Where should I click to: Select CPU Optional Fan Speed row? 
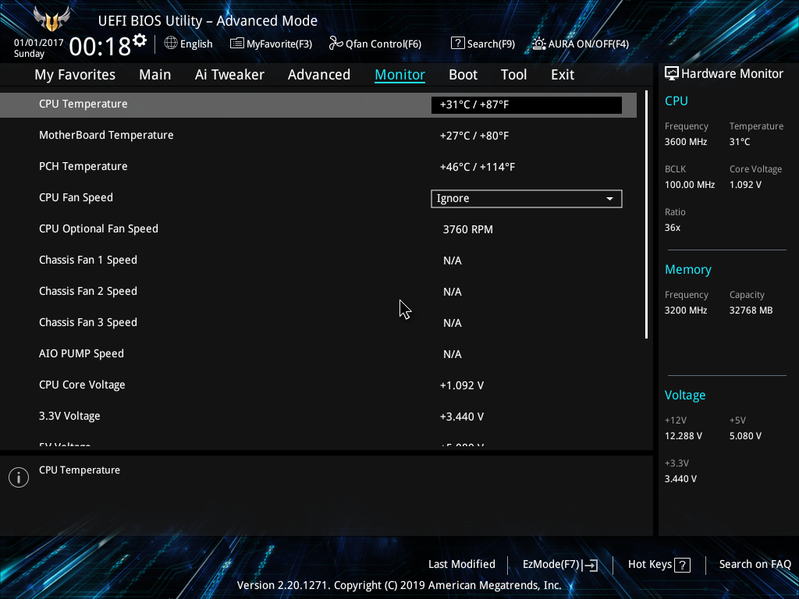[x=318, y=229]
